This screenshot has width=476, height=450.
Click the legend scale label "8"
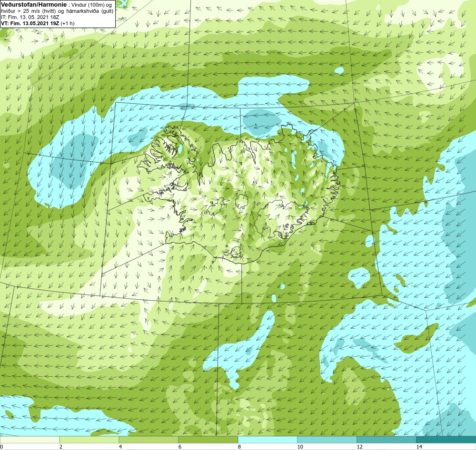point(239,446)
